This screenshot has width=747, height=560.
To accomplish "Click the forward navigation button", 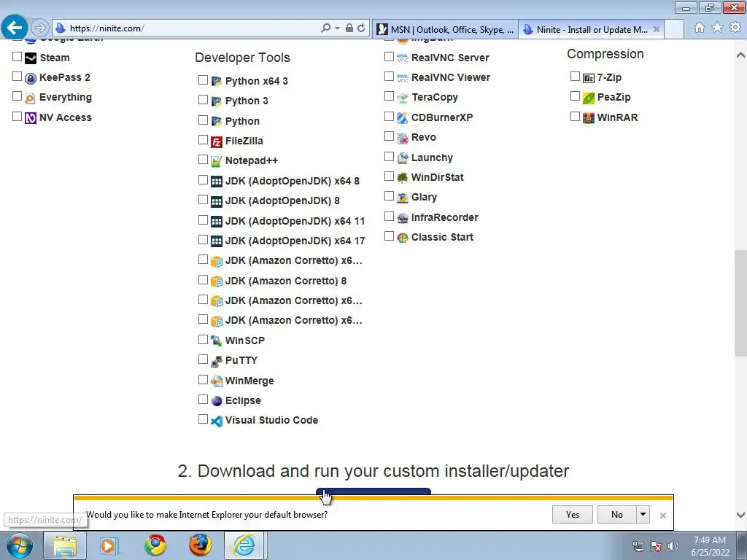I will point(40,28).
